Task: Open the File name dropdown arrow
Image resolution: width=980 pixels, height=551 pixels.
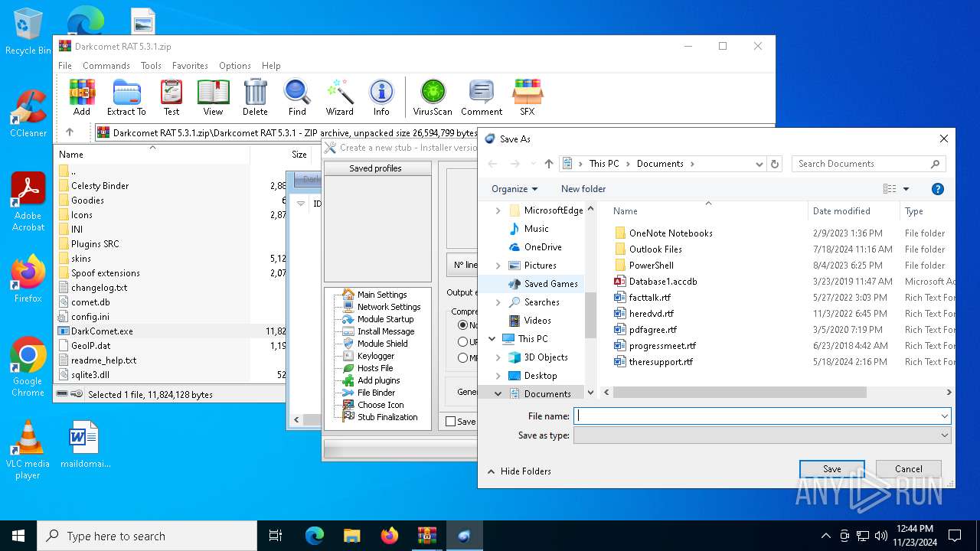Action: (x=945, y=416)
